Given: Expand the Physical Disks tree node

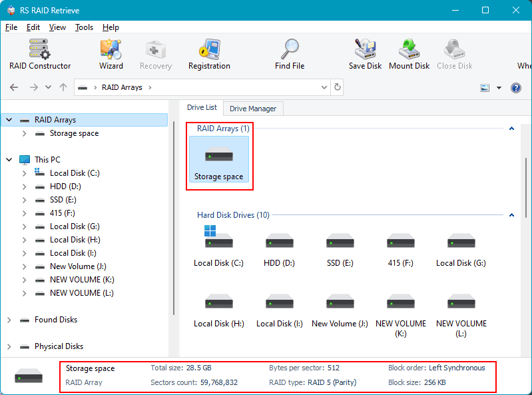Looking at the screenshot, I should tap(9, 346).
